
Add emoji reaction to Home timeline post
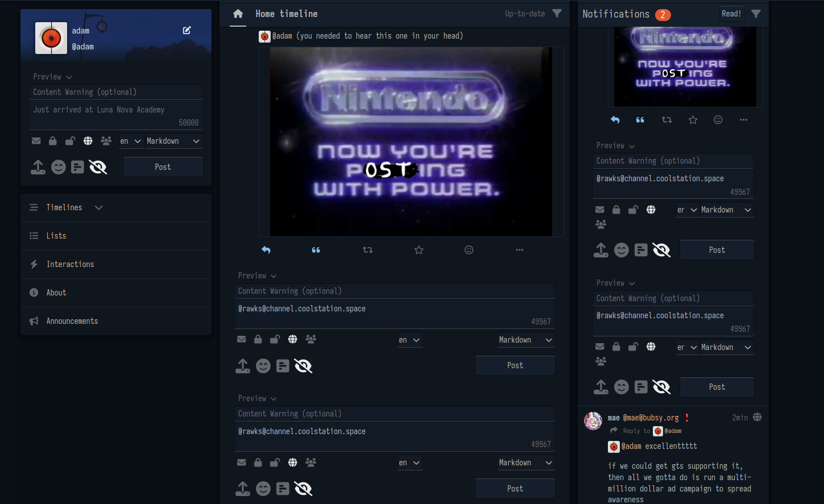(x=469, y=250)
